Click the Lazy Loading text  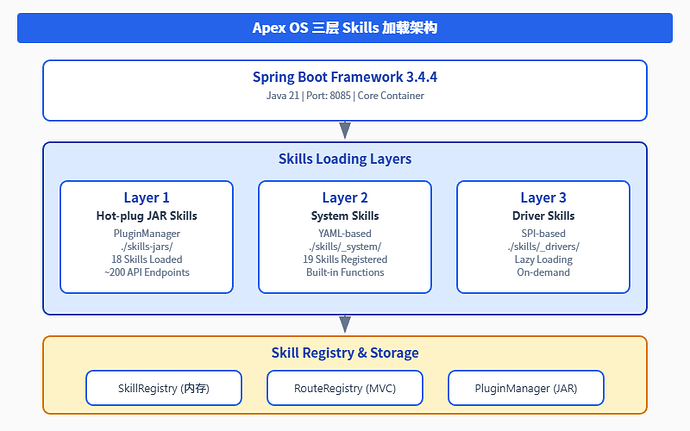[543, 259]
